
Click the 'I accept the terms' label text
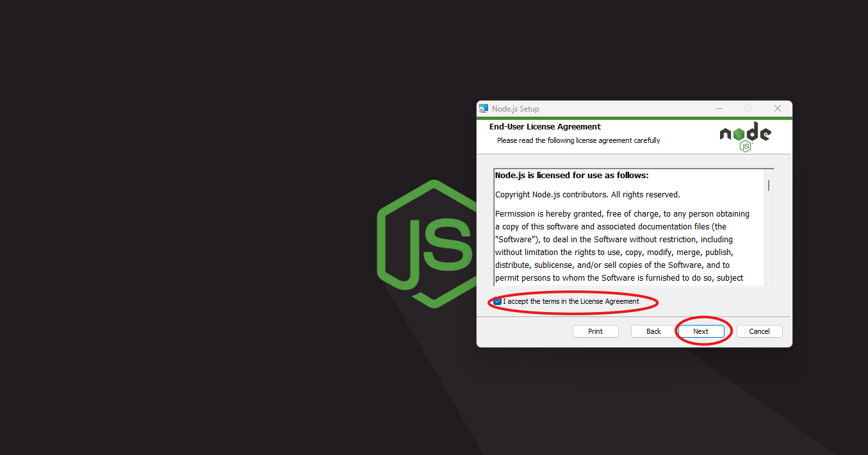pos(571,301)
